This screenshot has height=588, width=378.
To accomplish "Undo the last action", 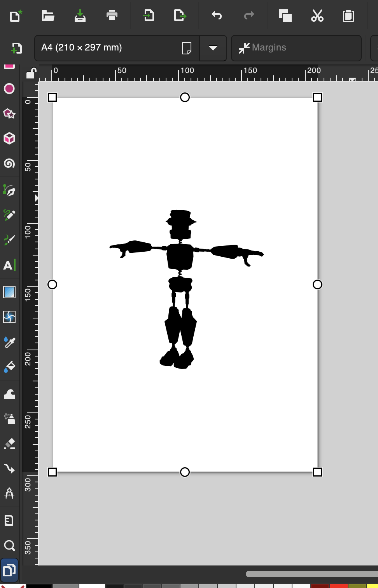I will point(217,16).
